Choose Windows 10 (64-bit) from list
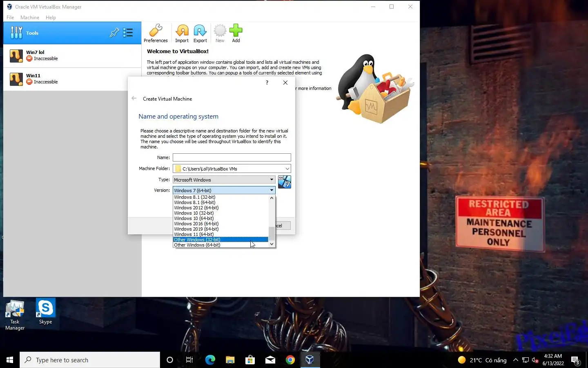 tap(220, 218)
